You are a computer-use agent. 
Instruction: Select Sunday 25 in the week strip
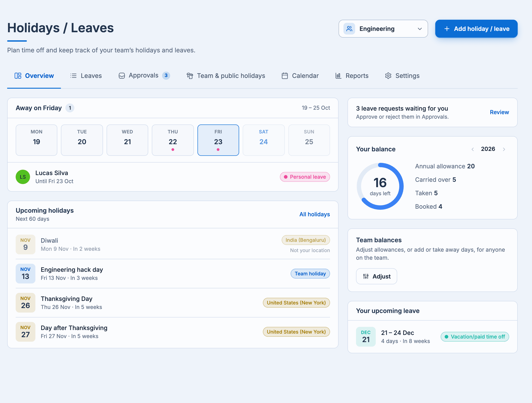(x=309, y=140)
